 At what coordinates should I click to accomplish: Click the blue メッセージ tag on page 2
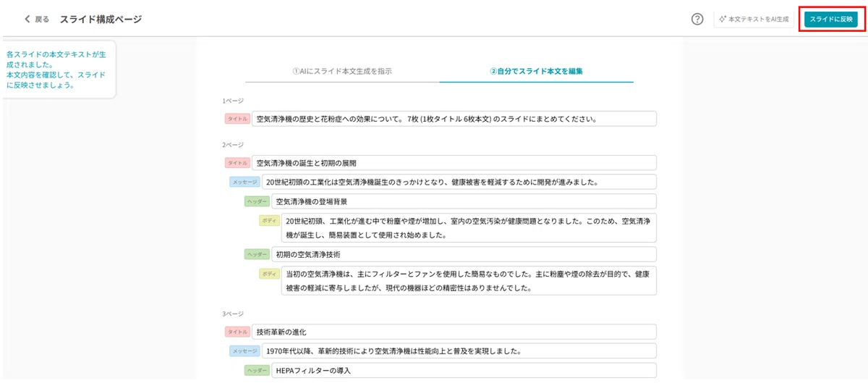point(244,182)
